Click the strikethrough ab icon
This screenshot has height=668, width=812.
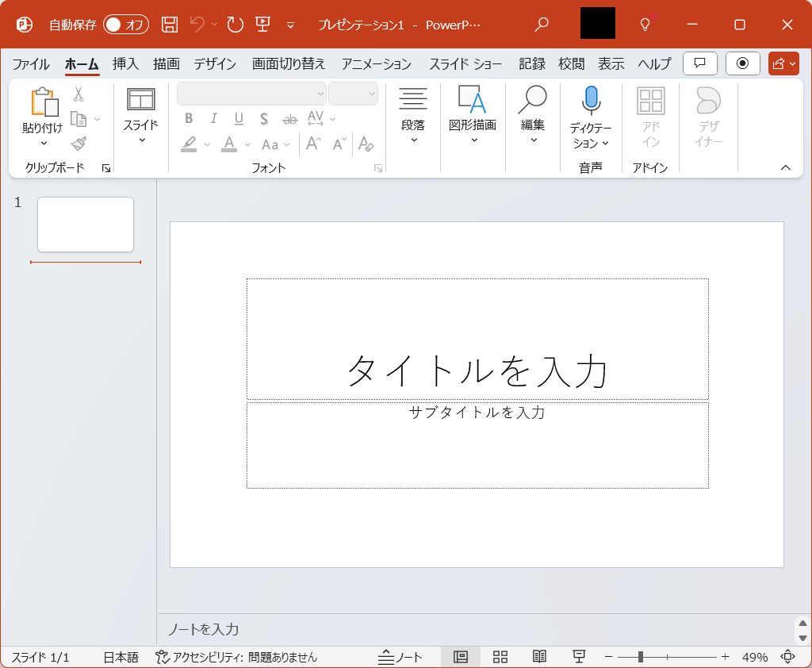[x=290, y=119]
